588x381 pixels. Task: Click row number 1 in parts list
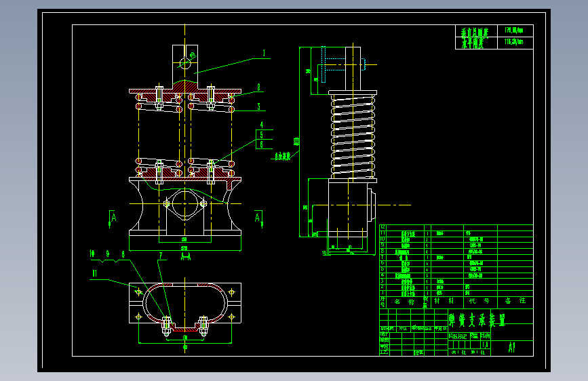click(x=383, y=293)
